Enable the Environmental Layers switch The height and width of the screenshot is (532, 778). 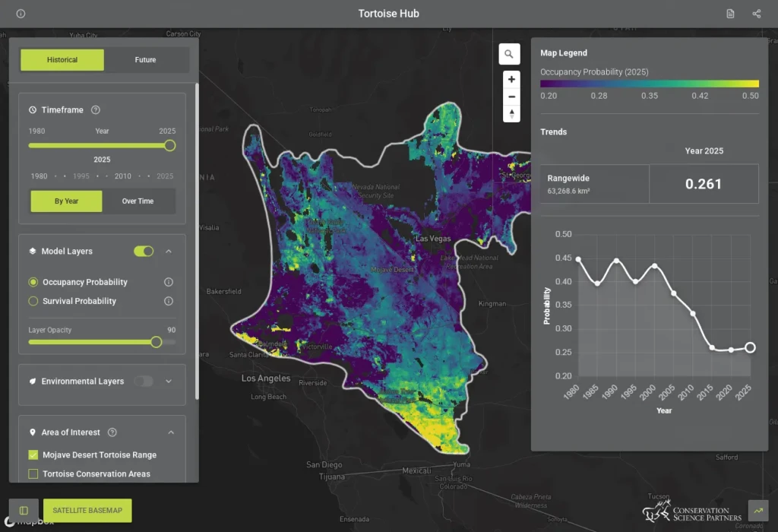coord(144,382)
